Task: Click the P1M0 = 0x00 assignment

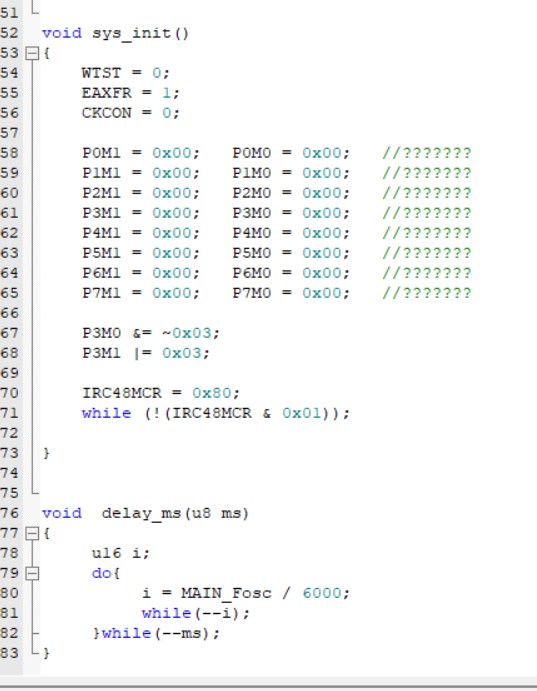Action: 291,173
